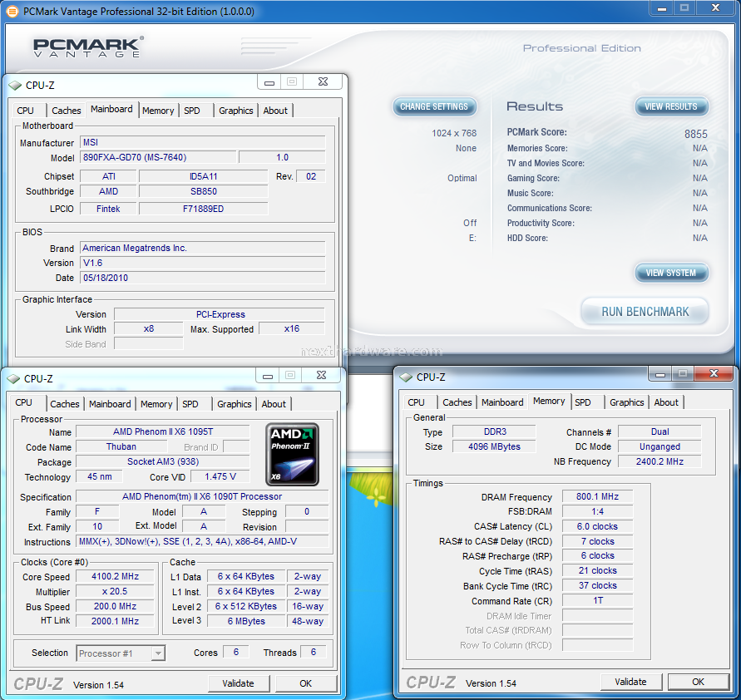Open About tab in the Memory CPU-Z window

[x=666, y=402]
